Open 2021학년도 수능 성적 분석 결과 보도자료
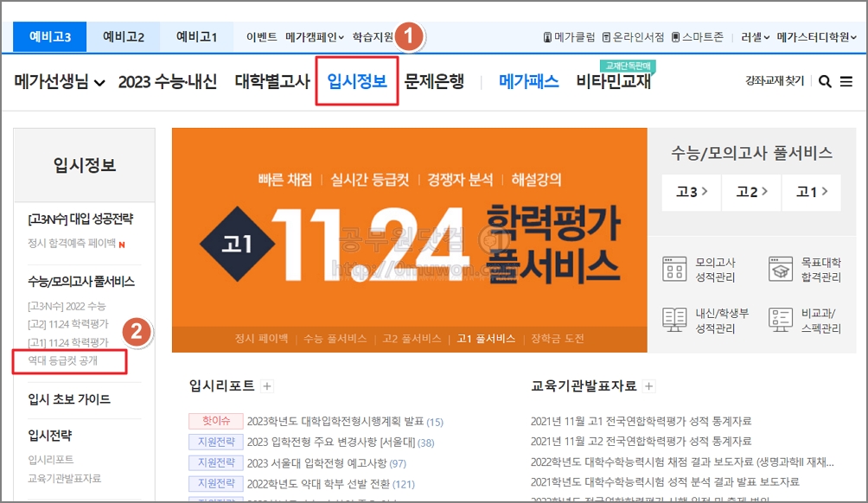 point(665,482)
